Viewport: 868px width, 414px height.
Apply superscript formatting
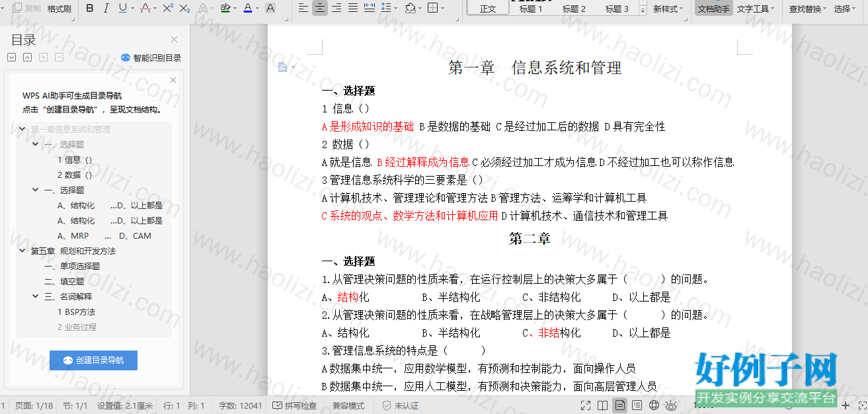coord(168,9)
